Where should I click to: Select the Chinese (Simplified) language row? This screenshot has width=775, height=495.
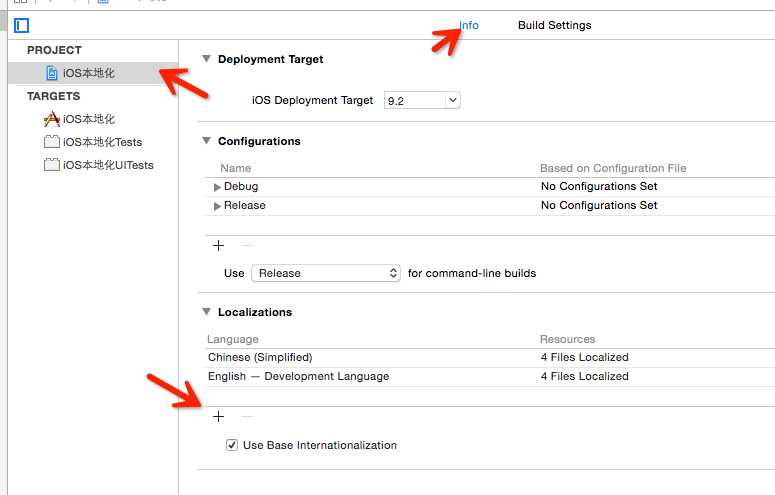(x=490, y=357)
